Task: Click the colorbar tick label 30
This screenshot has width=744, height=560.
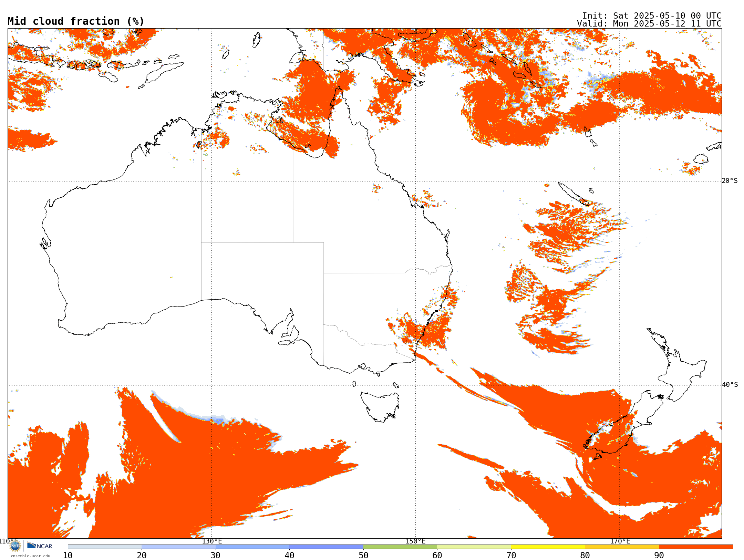Action: [216, 556]
